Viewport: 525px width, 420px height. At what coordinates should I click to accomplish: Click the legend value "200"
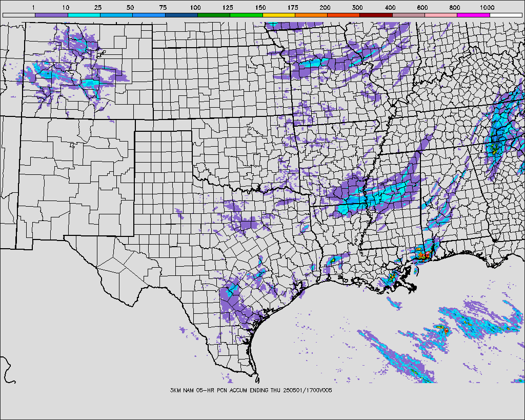(x=325, y=8)
